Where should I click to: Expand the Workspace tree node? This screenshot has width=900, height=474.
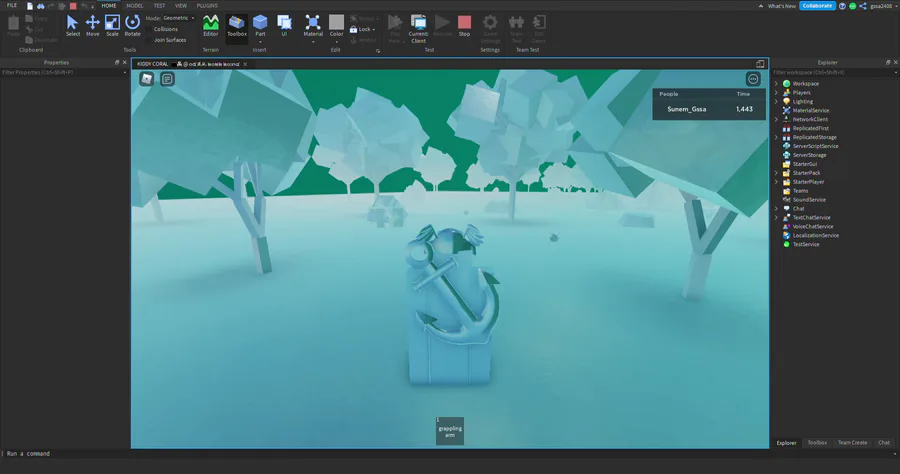777,84
